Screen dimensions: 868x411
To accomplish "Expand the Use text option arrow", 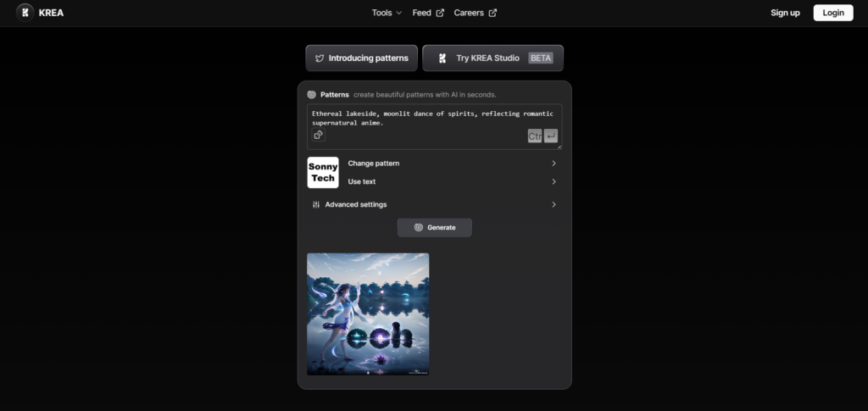I will pyautogui.click(x=554, y=181).
